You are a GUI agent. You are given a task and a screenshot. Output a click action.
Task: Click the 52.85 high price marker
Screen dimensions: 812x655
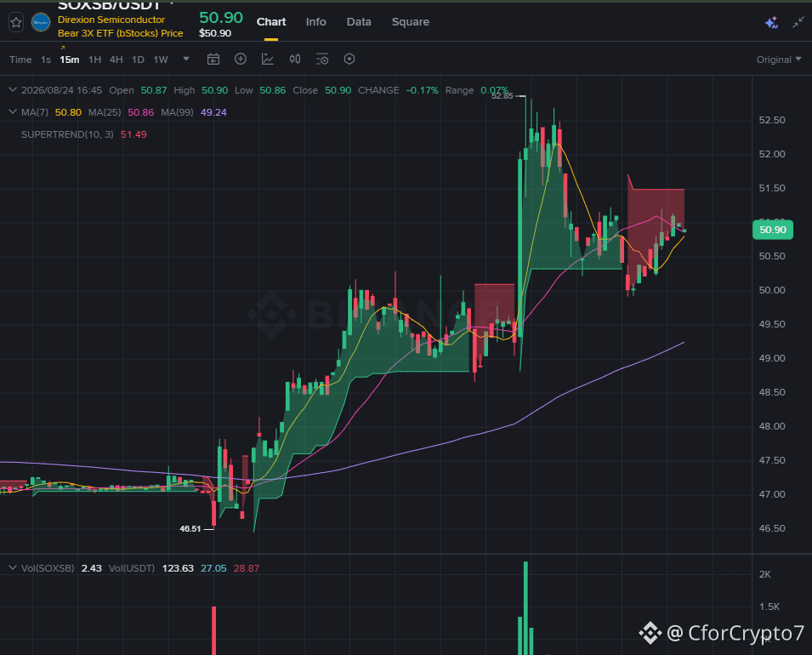point(503,96)
